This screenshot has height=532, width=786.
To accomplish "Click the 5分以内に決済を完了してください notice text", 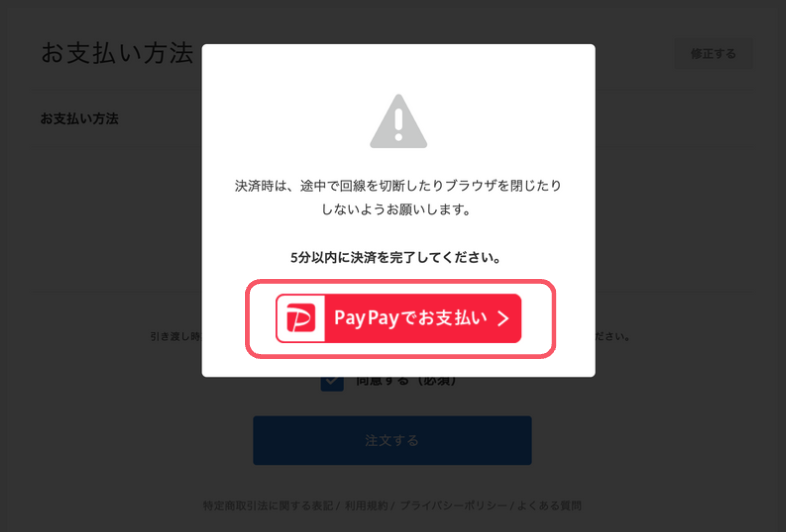I will tap(396, 258).
